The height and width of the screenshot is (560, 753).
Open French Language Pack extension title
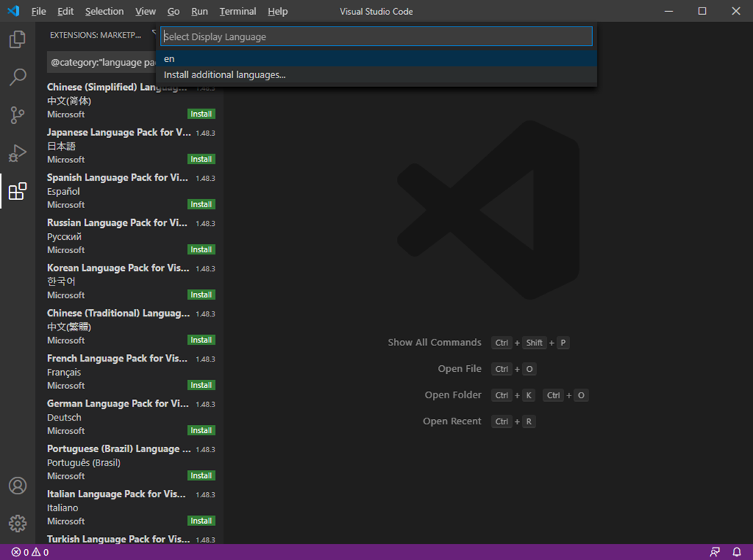pos(117,359)
